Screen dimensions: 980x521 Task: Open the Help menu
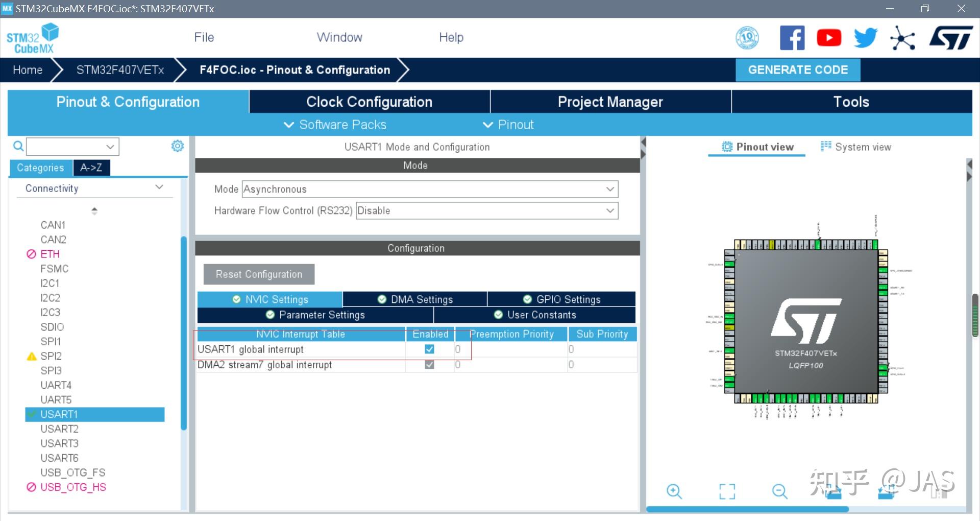[451, 37]
